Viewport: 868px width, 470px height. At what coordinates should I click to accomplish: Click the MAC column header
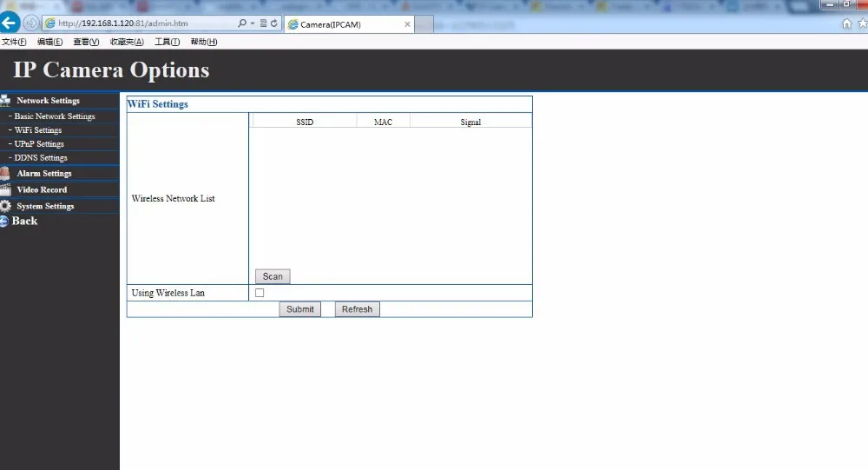(x=383, y=122)
